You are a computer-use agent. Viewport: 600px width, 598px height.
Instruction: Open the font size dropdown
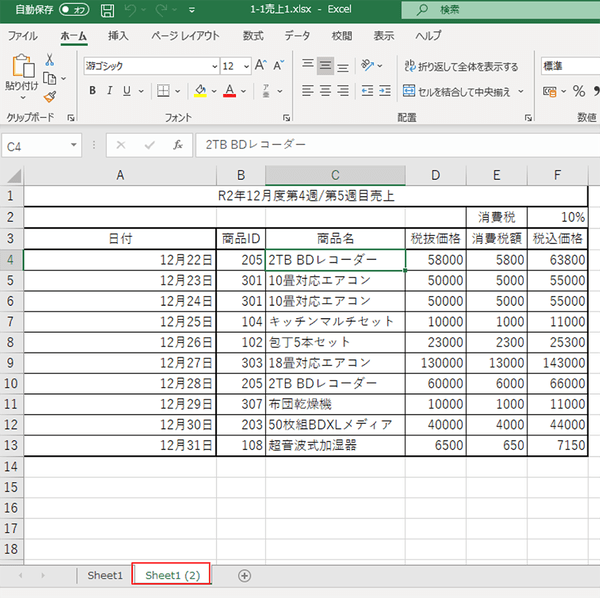click(247, 67)
